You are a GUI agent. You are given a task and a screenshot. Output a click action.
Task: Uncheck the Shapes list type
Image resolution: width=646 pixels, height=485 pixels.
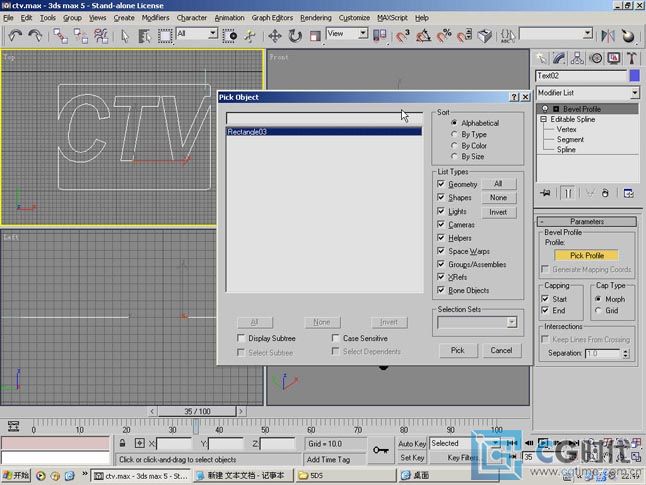coord(441,197)
